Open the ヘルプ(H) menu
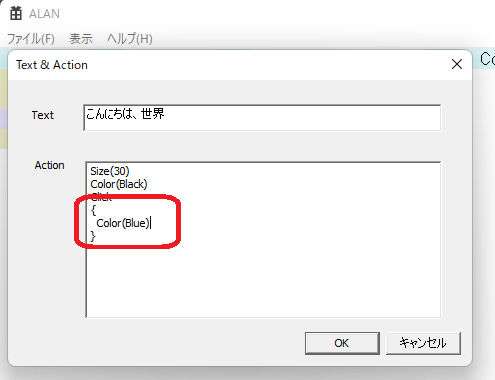 point(130,39)
